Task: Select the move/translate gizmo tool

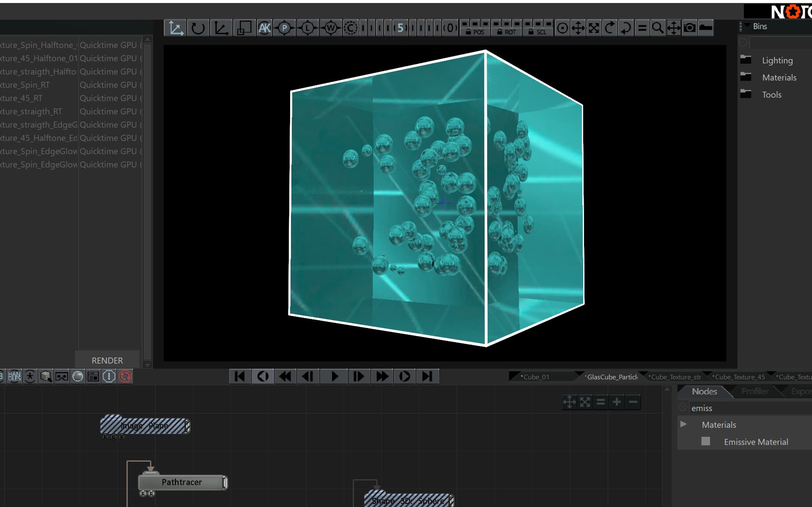Action: (175, 28)
